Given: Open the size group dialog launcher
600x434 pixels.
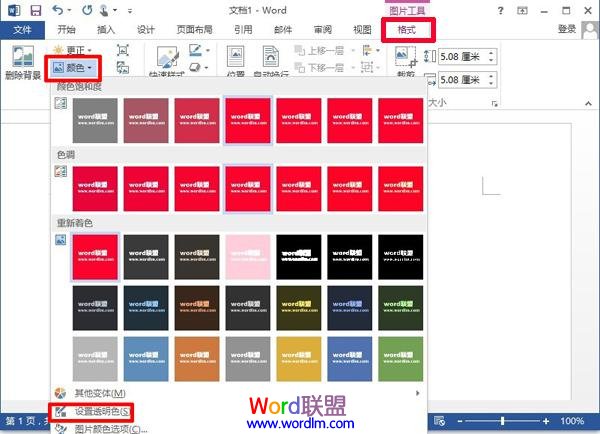Looking at the screenshot, I should [x=494, y=103].
